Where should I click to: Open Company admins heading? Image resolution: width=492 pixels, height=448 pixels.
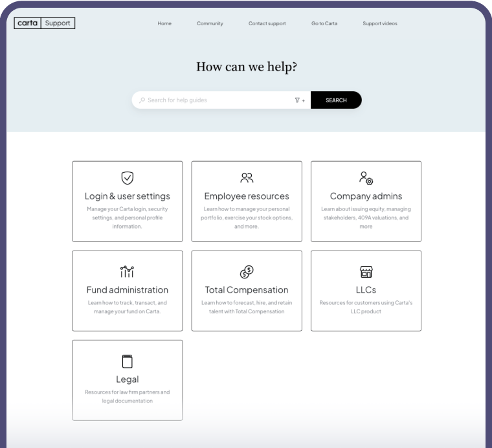click(x=366, y=196)
